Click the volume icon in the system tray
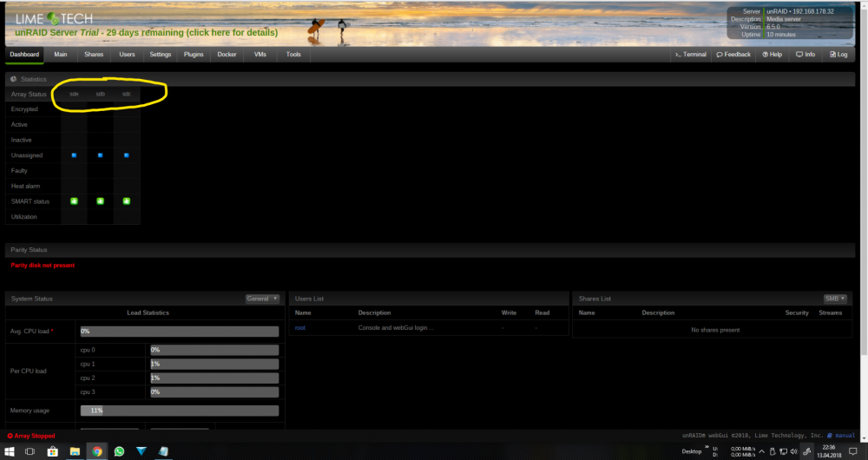 [794, 451]
